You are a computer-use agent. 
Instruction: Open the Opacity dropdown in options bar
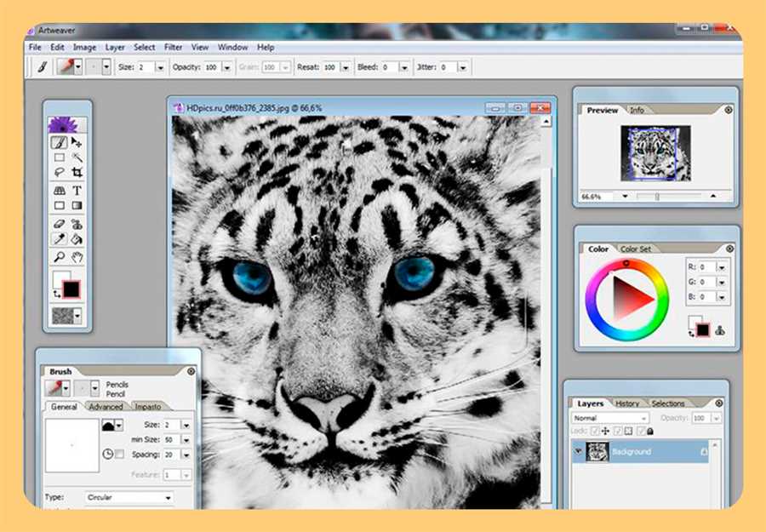(226, 67)
